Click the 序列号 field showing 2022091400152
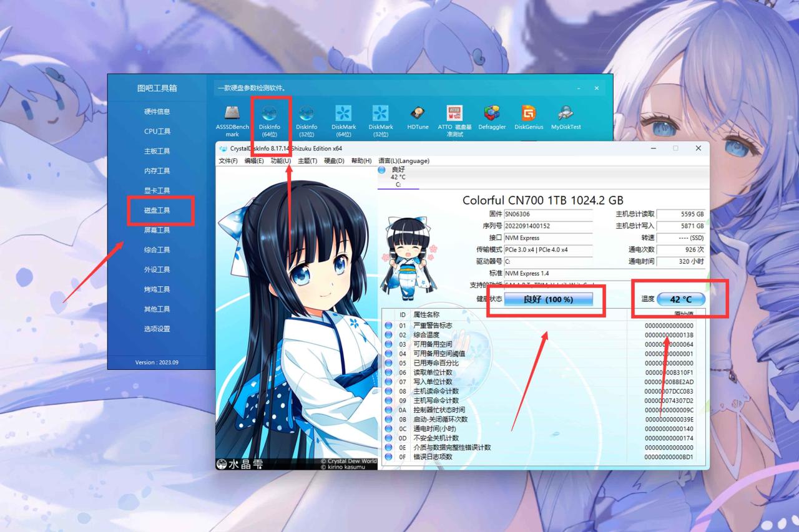799x532 pixels. coord(548,226)
